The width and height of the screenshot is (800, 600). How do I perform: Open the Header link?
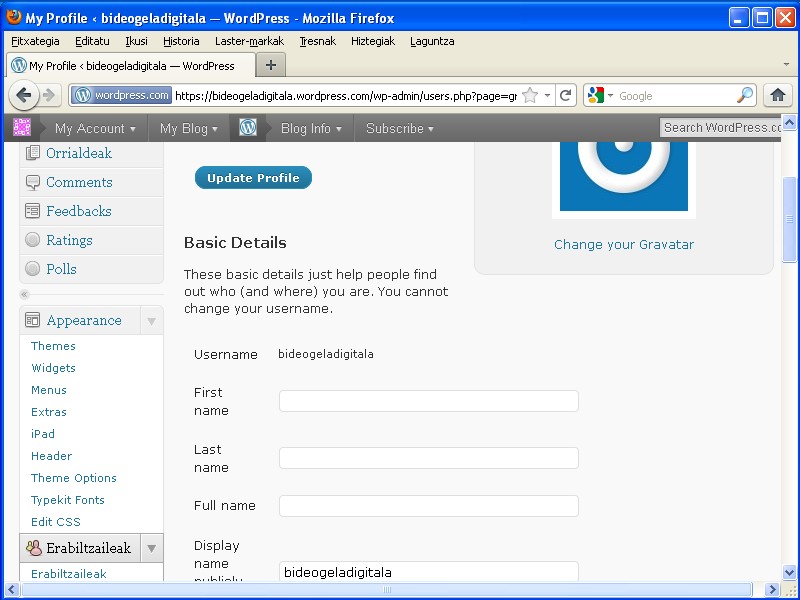[52, 456]
